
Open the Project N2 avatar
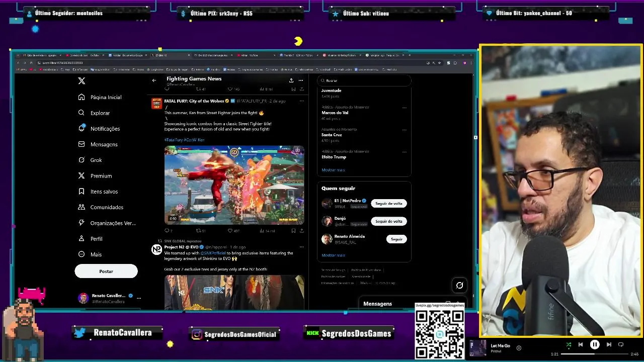pyautogui.click(x=156, y=250)
